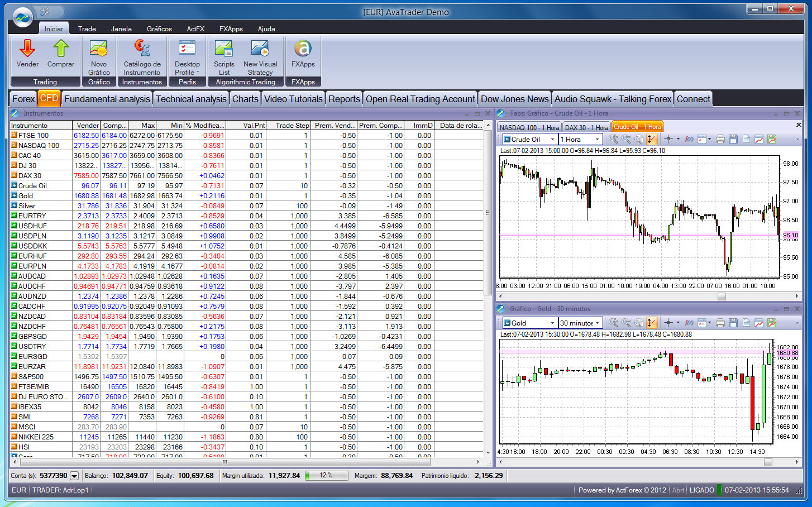This screenshot has height=507, width=812.
Task: Select crosshair tool on Gold chart
Action: (x=668, y=323)
